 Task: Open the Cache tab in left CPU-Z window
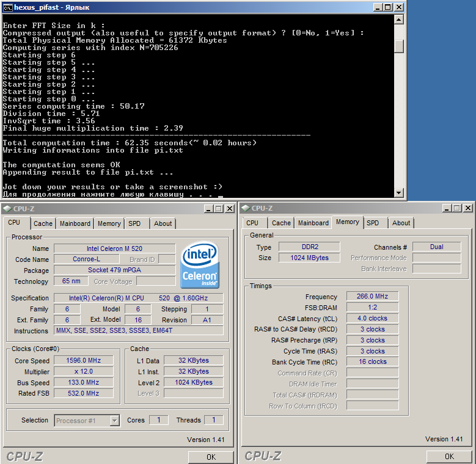pos(43,224)
